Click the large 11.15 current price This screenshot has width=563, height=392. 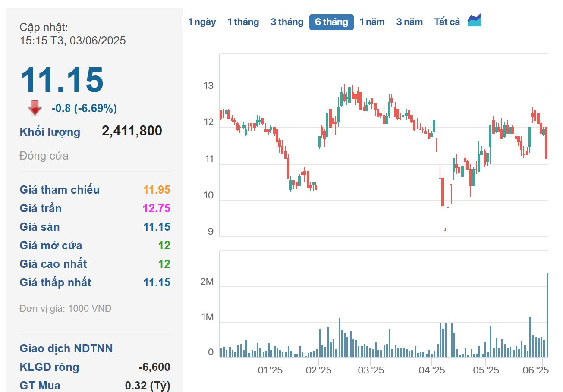[62, 80]
